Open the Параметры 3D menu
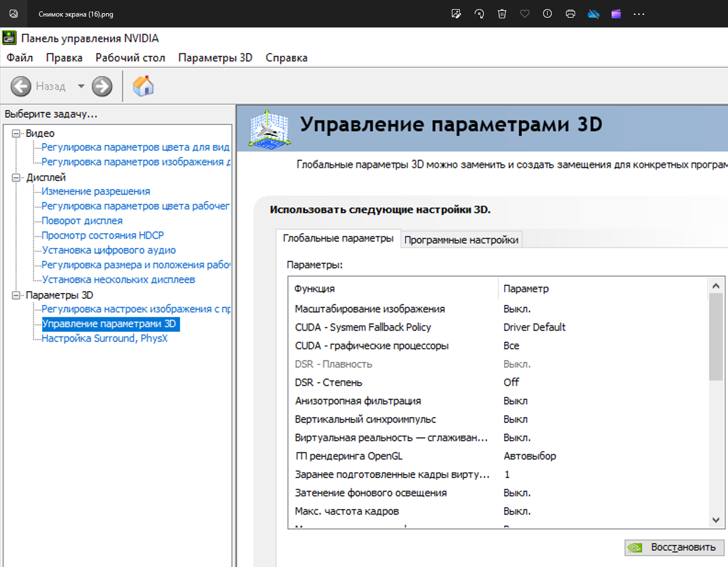Screen dimensions: 728x567 [x=215, y=58]
